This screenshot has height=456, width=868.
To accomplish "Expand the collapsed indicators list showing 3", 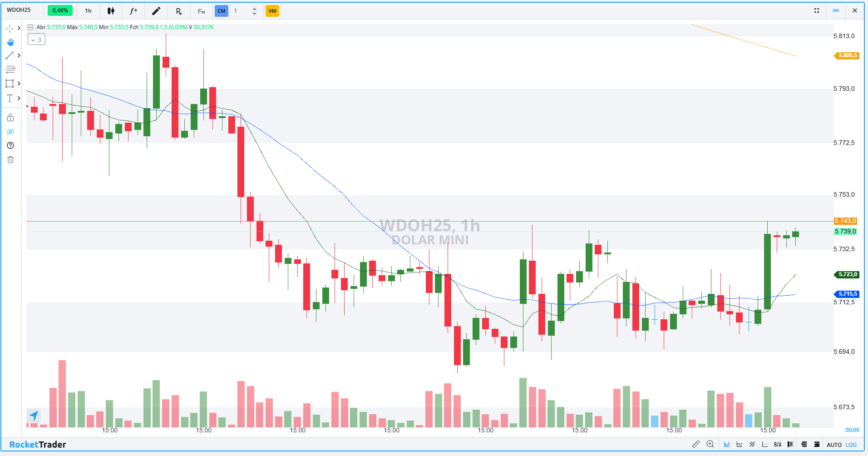I will [x=36, y=40].
